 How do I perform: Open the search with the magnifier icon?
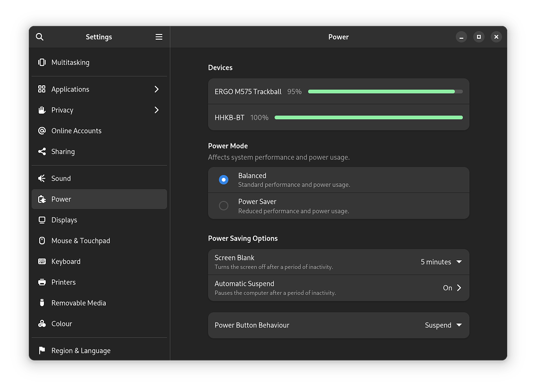pos(40,37)
